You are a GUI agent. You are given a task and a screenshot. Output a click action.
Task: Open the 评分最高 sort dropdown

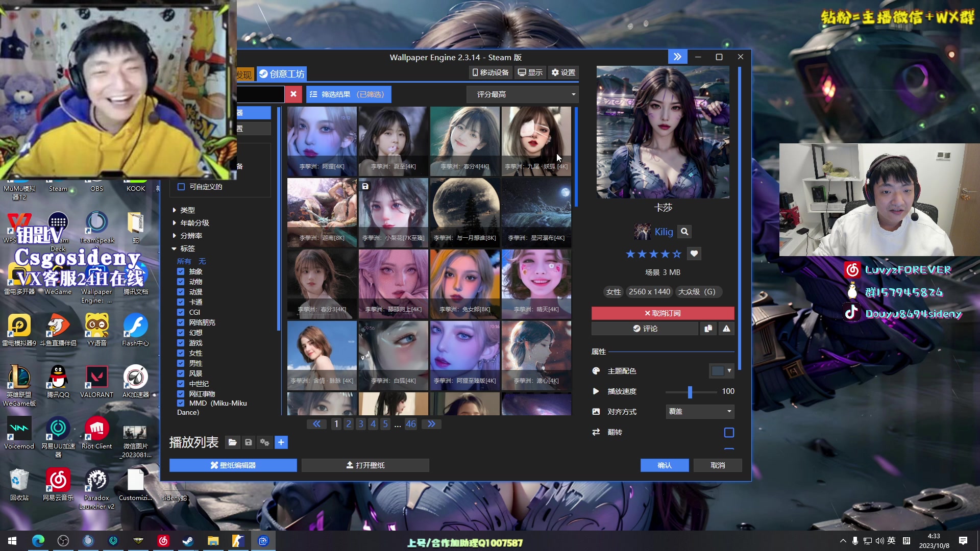pos(523,94)
